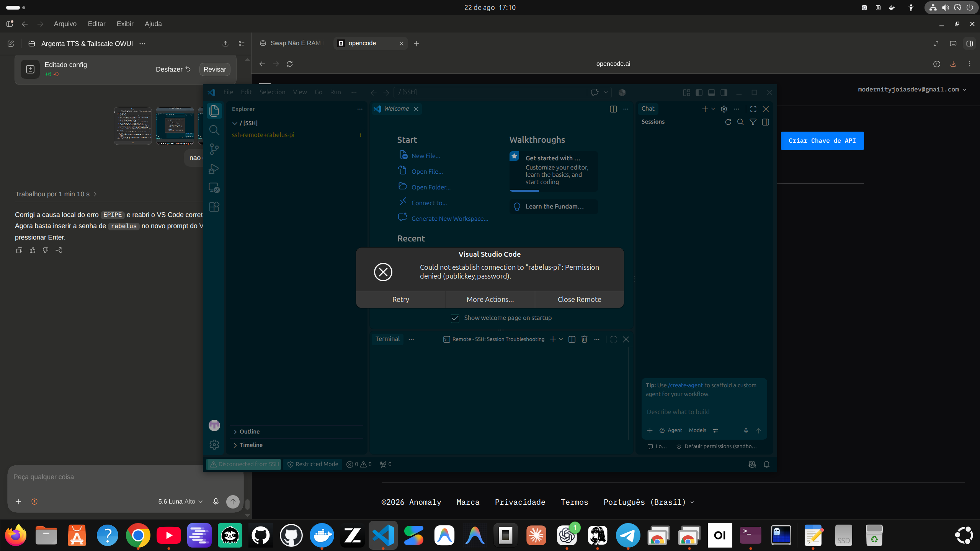Search chat Sessions with the magnifier icon
The height and width of the screenshot is (551, 980).
[740, 122]
